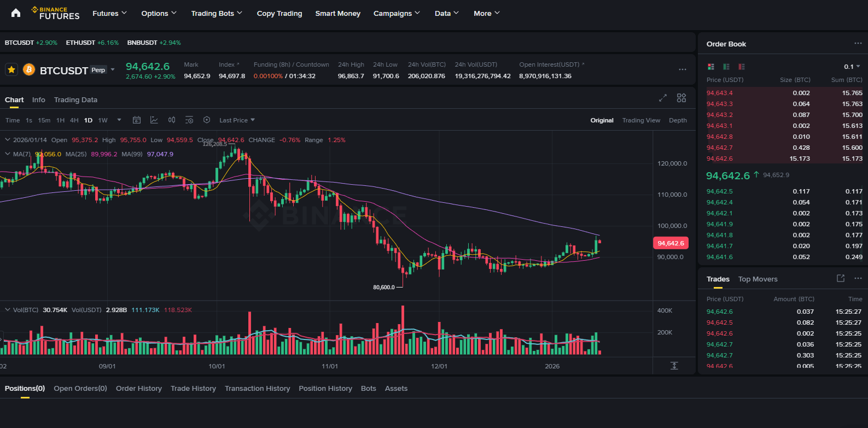The width and height of the screenshot is (868, 428).
Task: Open the Trades panel options menu
Action: (x=858, y=278)
